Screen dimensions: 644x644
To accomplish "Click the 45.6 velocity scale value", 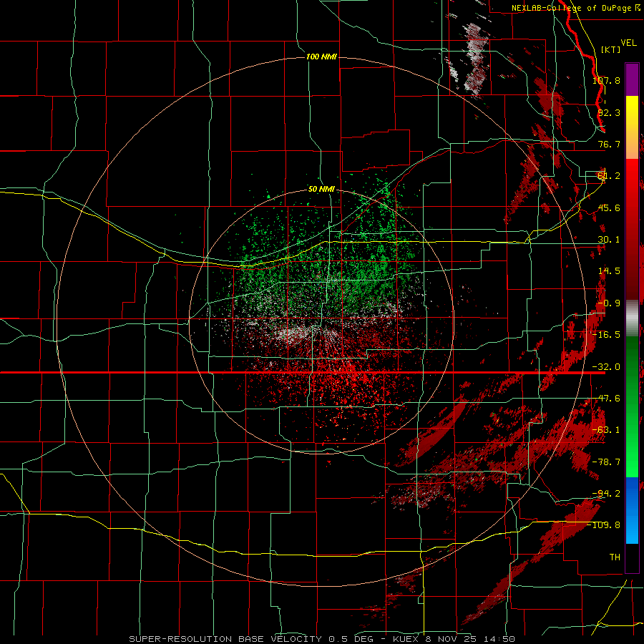I will pos(609,208).
